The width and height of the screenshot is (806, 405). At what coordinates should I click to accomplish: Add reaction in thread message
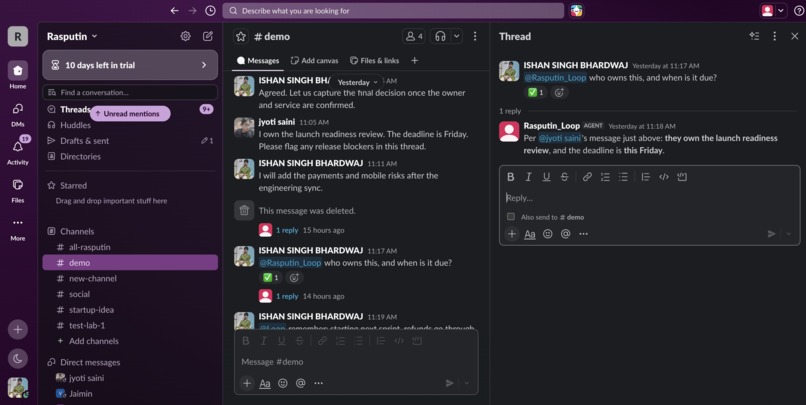(559, 92)
